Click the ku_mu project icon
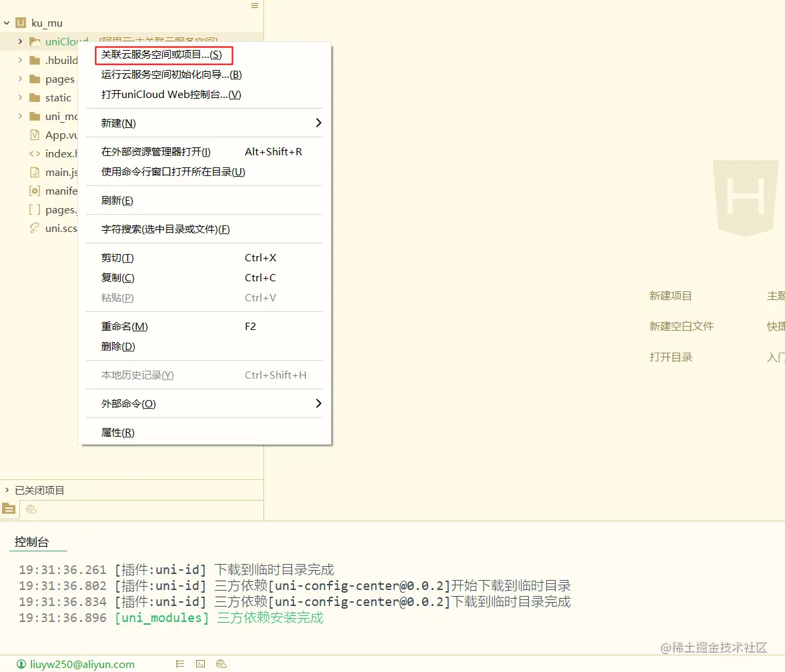 [21, 23]
